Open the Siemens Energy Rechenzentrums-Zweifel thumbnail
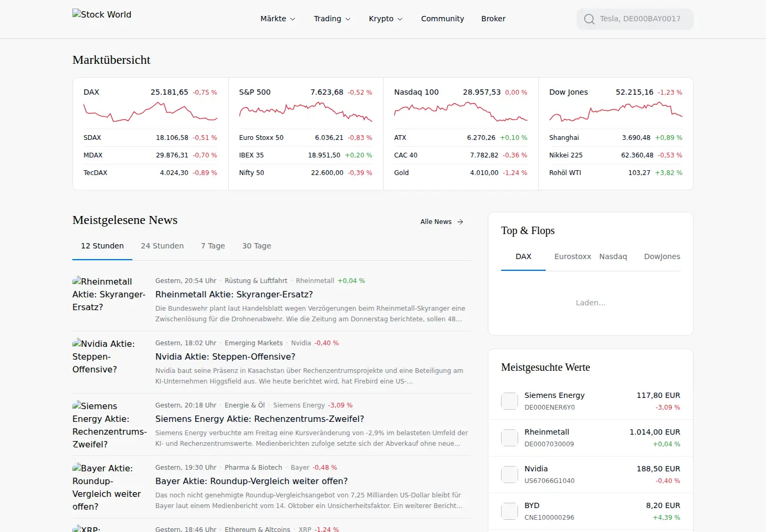 (110, 425)
